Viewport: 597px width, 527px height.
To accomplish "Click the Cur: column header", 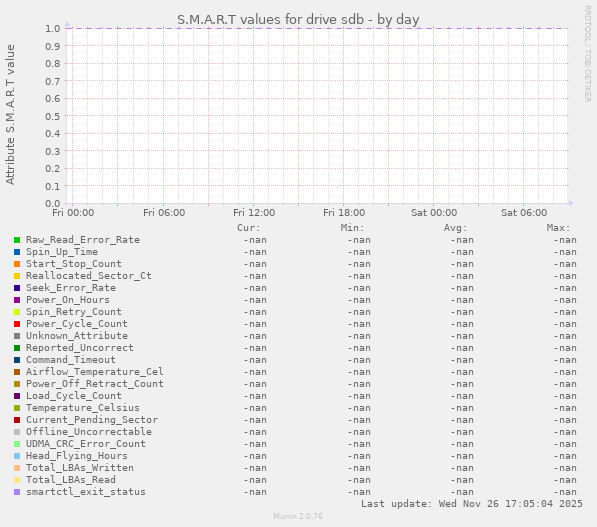I will point(249,228).
